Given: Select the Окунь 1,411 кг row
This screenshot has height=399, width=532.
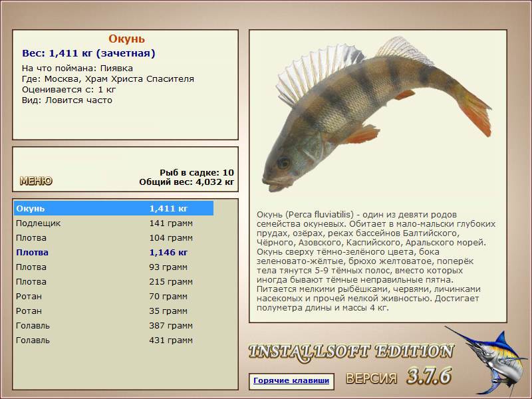Looking at the screenshot, I should click(114, 208).
